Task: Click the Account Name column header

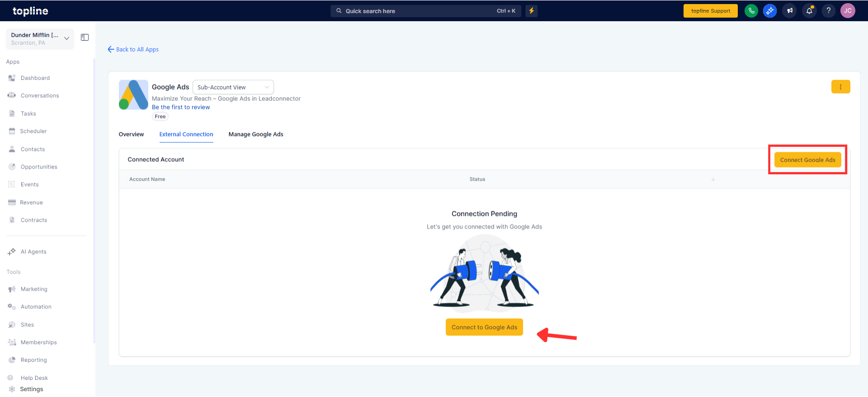Action: coord(147,179)
